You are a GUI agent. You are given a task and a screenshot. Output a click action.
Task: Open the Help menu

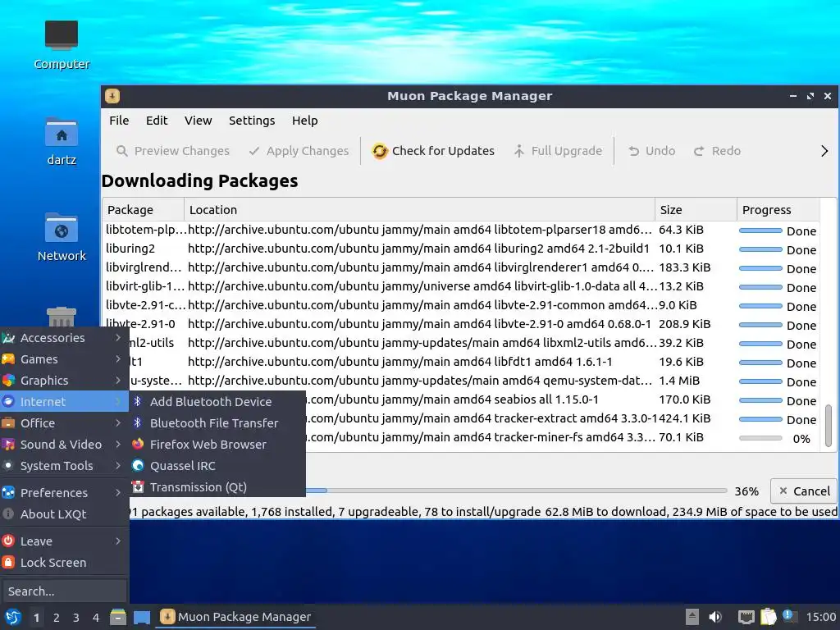305,121
